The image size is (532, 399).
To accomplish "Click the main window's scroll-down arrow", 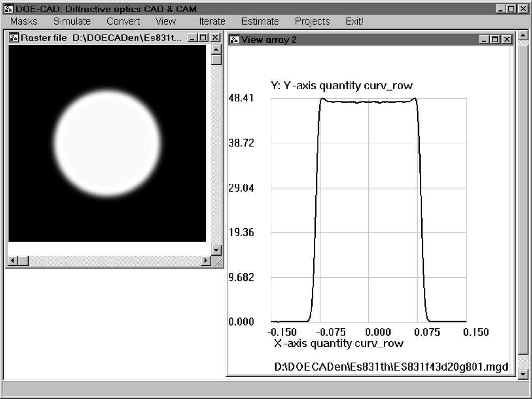I will tap(523, 373).
